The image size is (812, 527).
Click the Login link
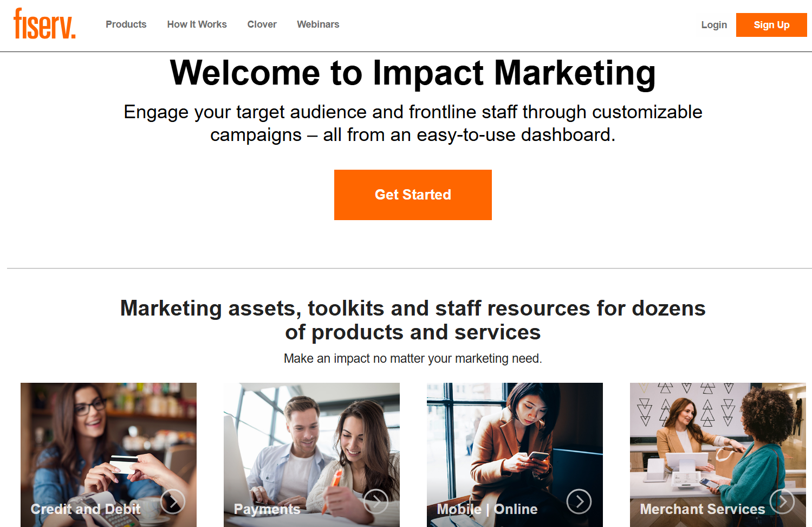click(x=714, y=25)
